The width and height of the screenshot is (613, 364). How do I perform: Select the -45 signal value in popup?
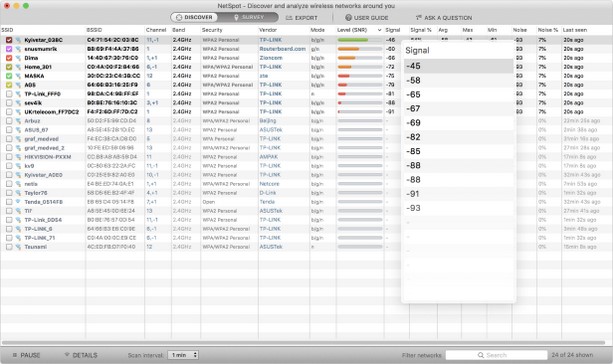[458, 66]
